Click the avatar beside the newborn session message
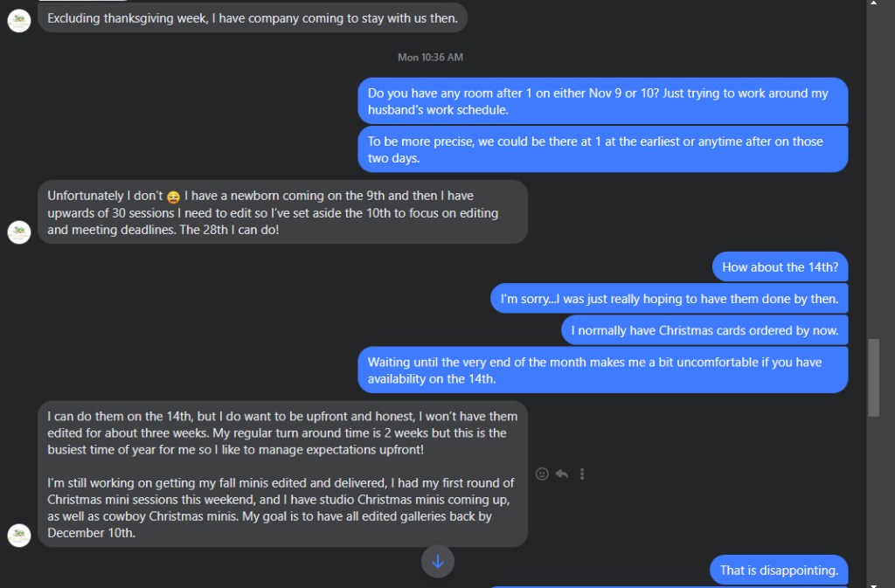The image size is (895, 588). tap(19, 232)
